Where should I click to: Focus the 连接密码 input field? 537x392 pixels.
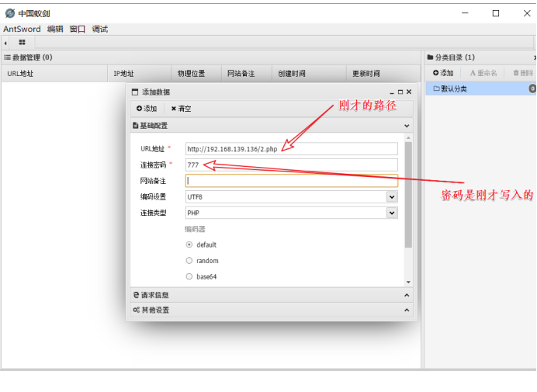[292, 165]
